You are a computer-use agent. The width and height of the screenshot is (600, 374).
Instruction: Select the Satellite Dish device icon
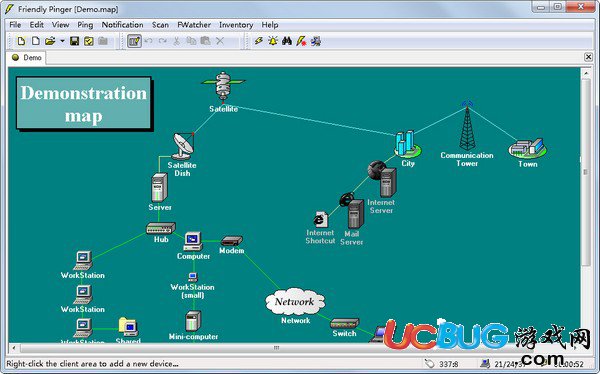[183, 146]
